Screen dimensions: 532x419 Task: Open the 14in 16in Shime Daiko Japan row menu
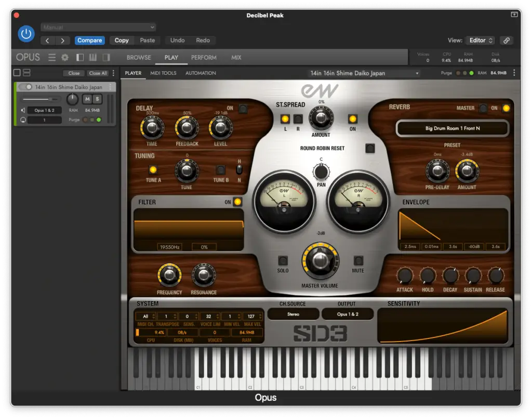click(110, 87)
